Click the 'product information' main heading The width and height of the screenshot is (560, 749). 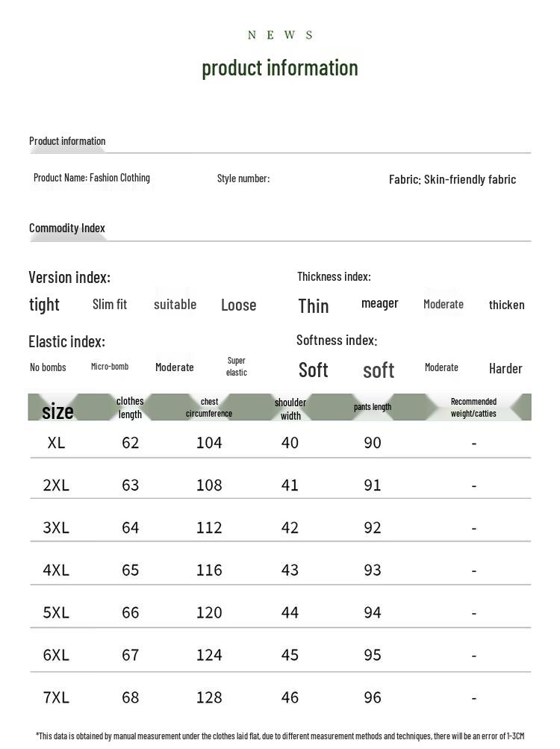tap(279, 68)
